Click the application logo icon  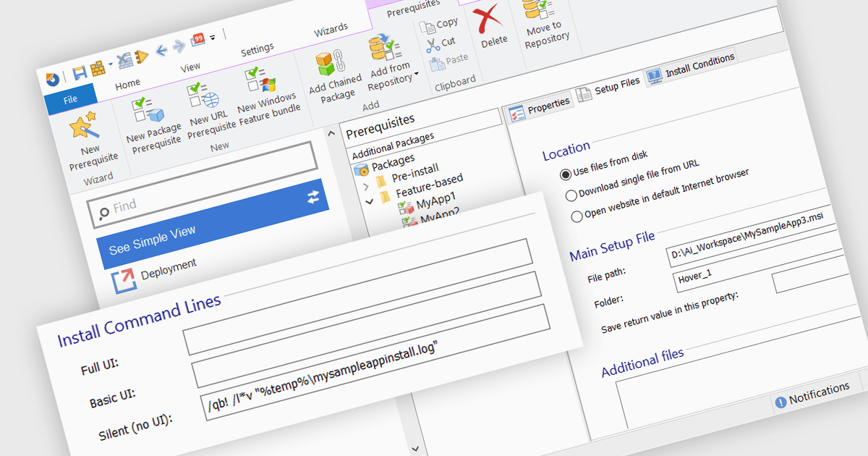click(x=52, y=79)
